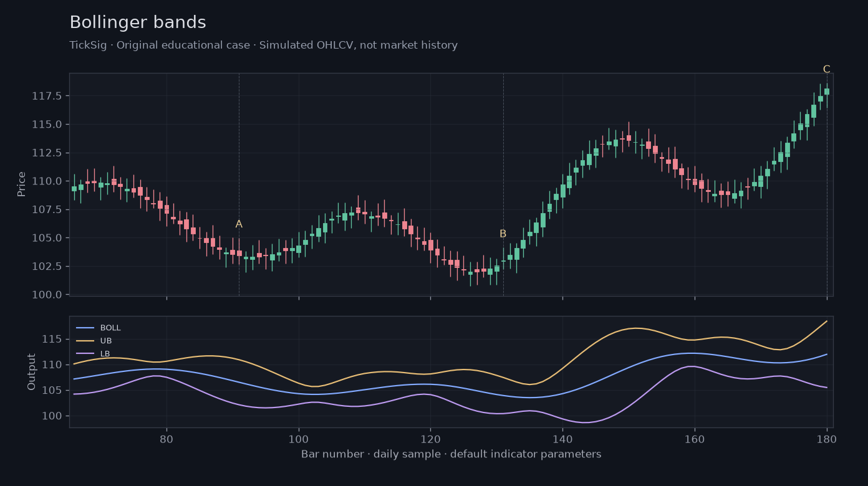Select marker label C at chart top
This screenshot has height=486, width=868.
827,69
